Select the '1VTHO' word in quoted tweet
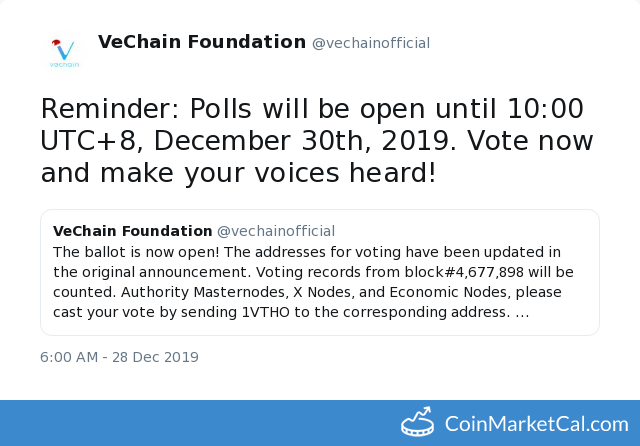The image size is (640, 446). pyautogui.click(x=266, y=312)
